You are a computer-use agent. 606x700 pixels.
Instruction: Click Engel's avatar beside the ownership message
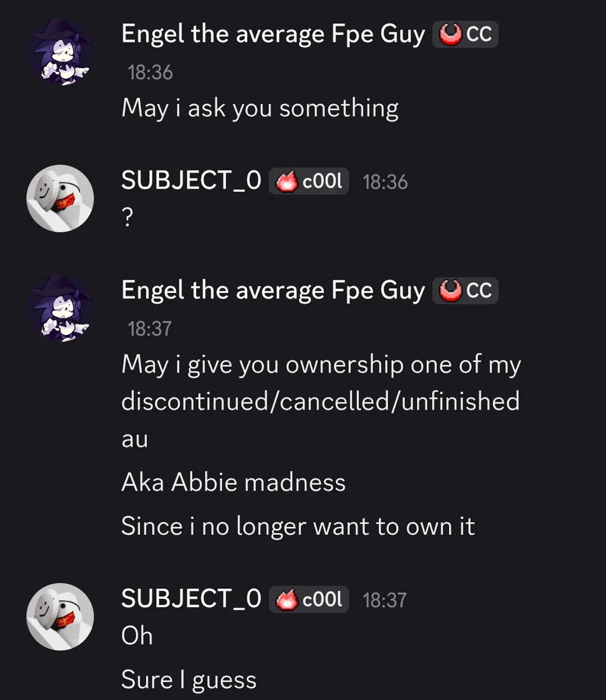tap(60, 309)
